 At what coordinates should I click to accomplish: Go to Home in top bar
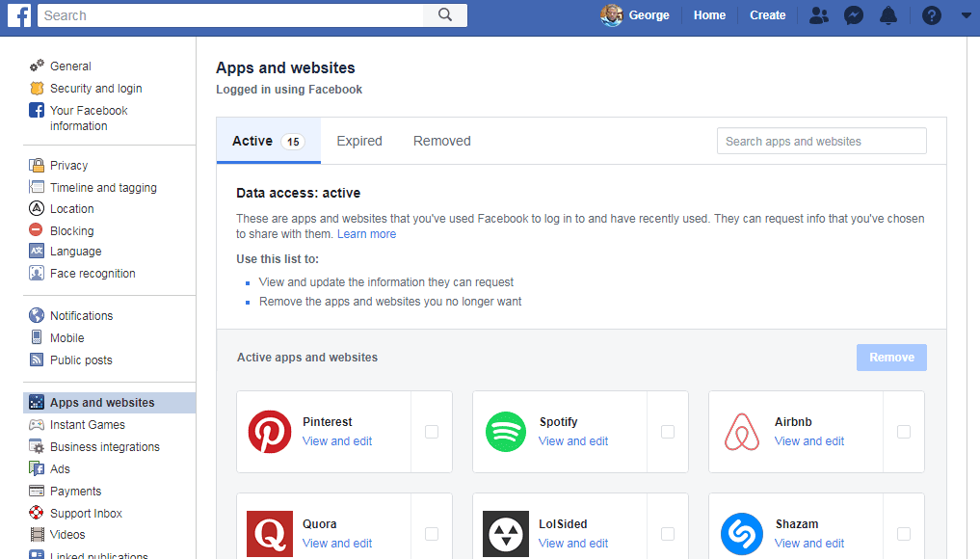(x=709, y=15)
